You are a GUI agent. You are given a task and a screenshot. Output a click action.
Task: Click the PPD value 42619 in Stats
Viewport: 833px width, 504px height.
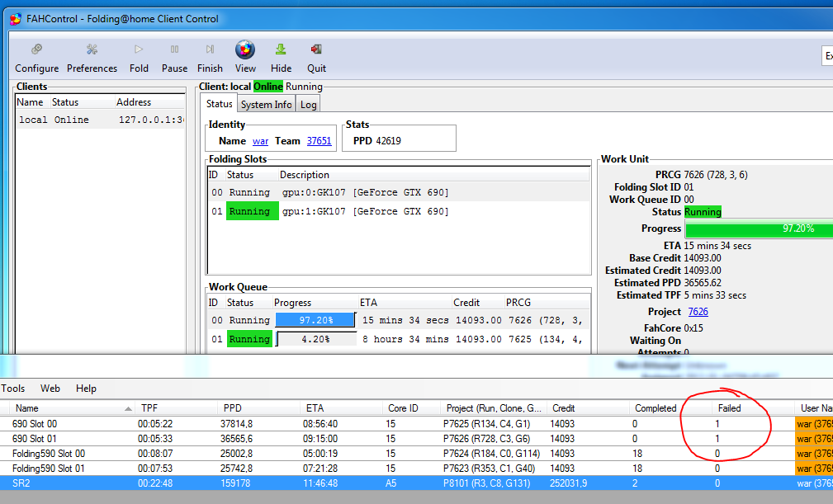tap(388, 141)
